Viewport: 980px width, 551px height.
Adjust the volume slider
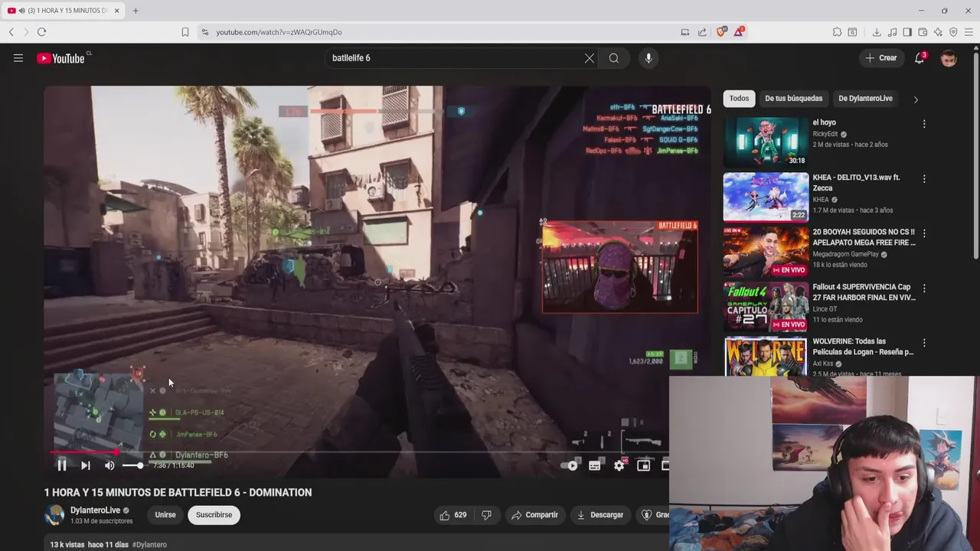tap(132, 465)
